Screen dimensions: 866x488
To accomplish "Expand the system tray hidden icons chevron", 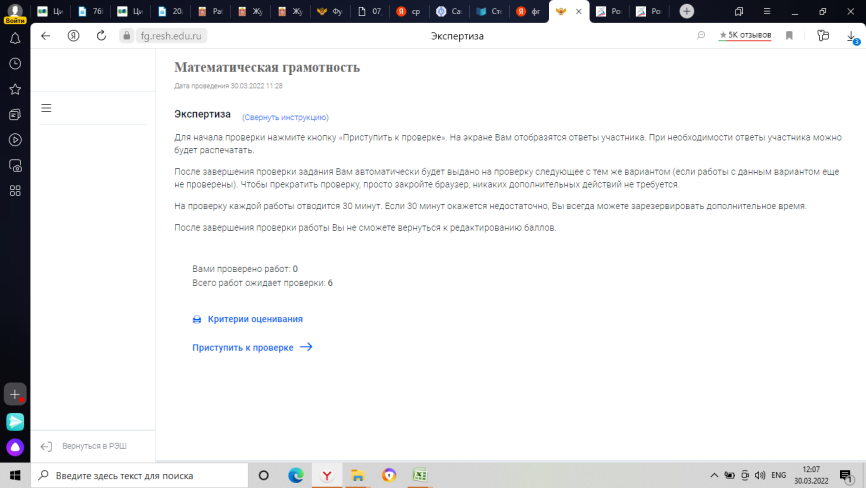I will 714,475.
